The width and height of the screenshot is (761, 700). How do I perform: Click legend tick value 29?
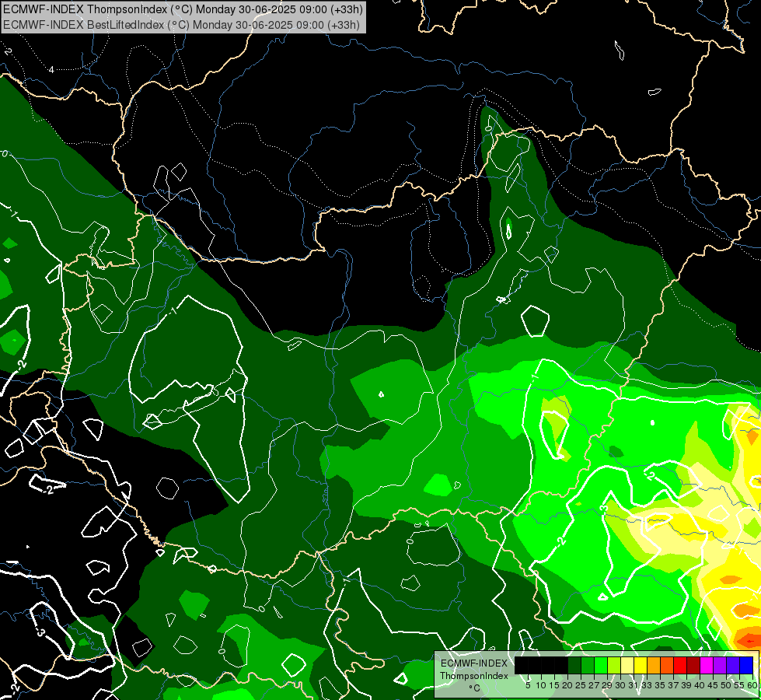[607, 685]
